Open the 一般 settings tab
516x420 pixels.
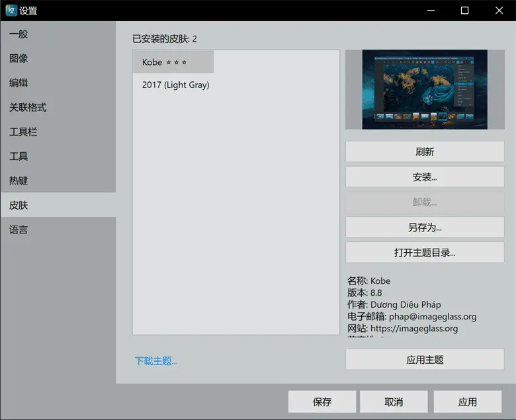pyautogui.click(x=19, y=34)
